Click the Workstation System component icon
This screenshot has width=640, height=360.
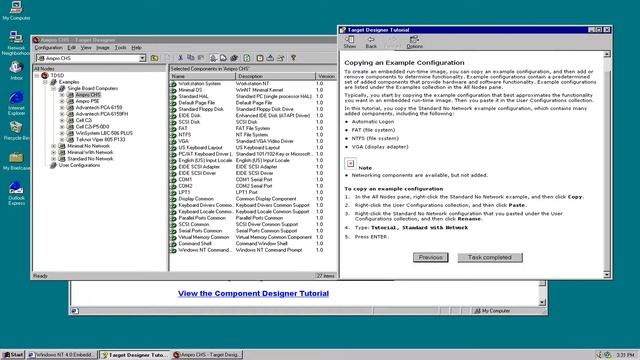pyautogui.click(x=173, y=84)
